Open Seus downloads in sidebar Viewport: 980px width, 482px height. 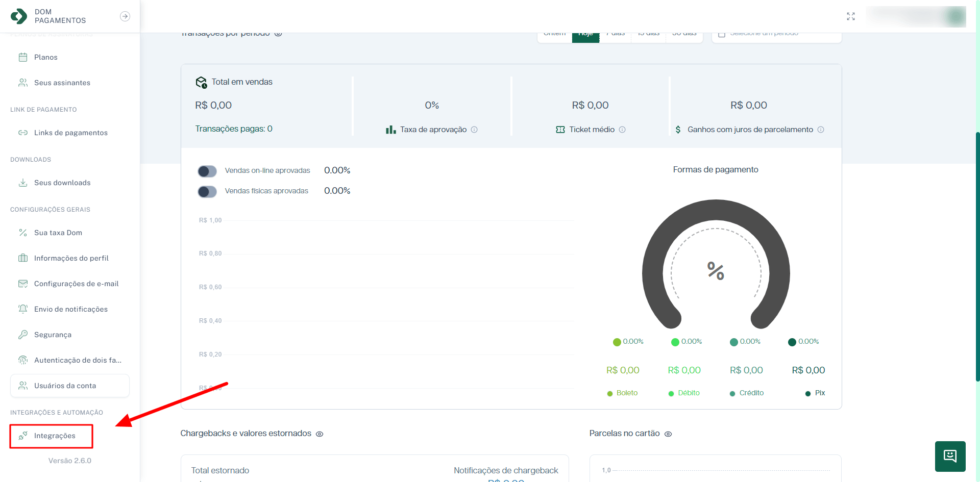coord(62,183)
